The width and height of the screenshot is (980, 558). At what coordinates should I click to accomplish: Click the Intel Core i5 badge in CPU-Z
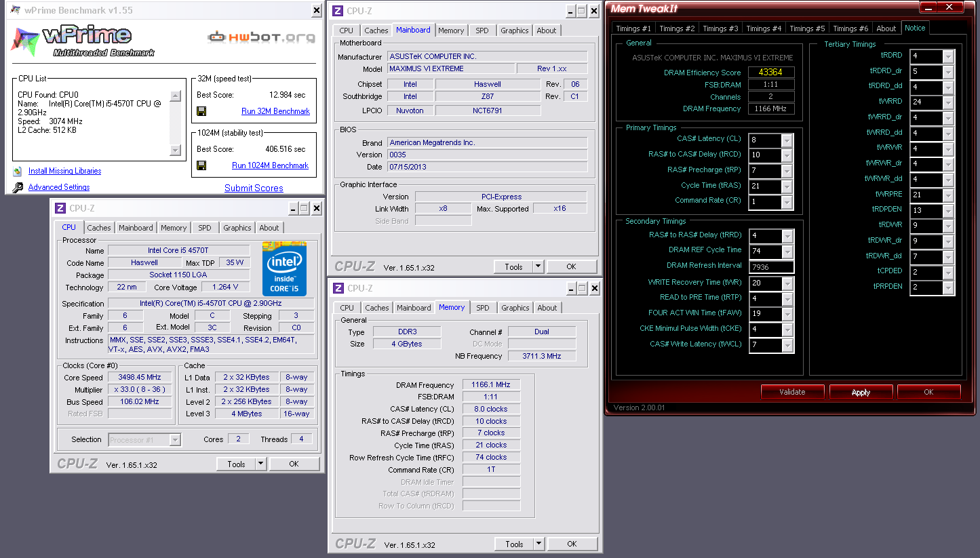point(284,268)
